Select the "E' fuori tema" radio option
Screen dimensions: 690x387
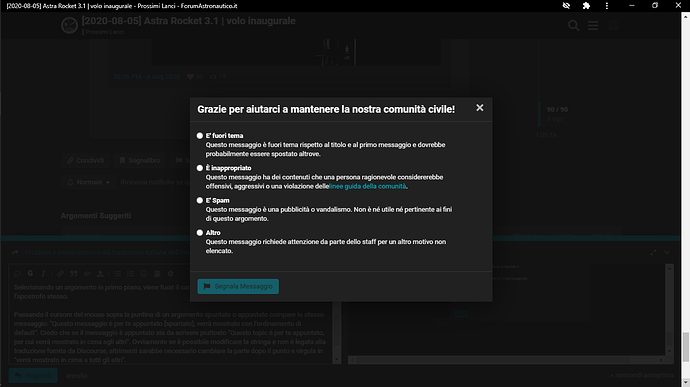pyautogui.click(x=200, y=136)
